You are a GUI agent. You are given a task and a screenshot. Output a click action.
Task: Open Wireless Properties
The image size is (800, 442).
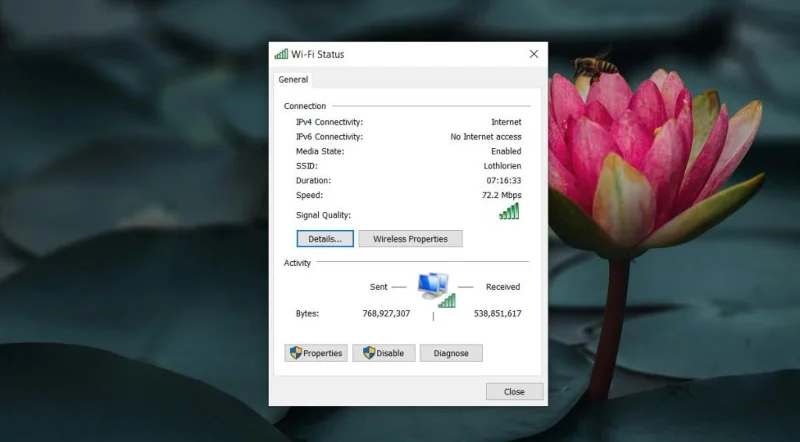pos(411,239)
